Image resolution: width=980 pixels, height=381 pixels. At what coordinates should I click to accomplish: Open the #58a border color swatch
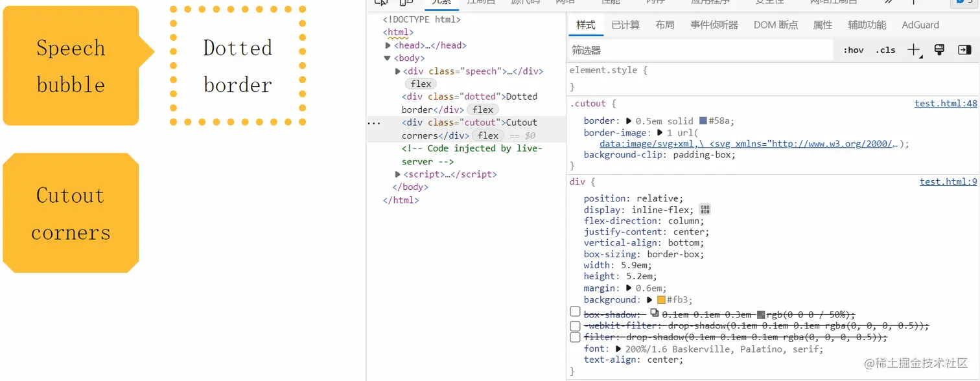coord(703,121)
